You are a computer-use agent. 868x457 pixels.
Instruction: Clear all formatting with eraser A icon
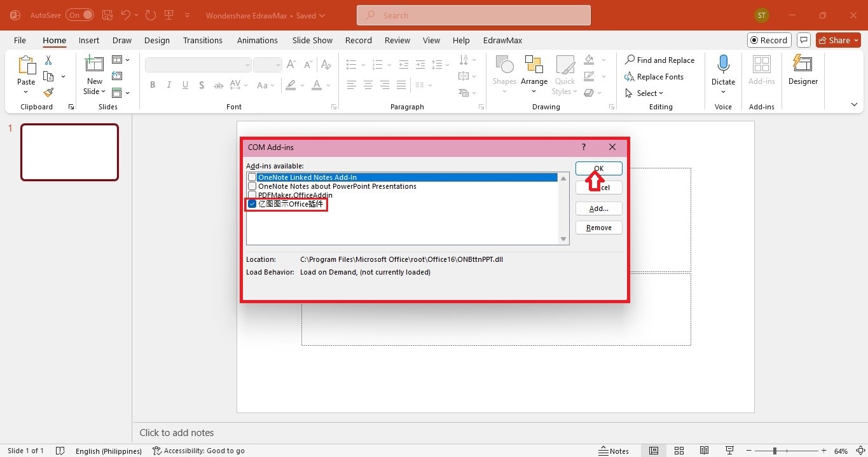[326, 65]
